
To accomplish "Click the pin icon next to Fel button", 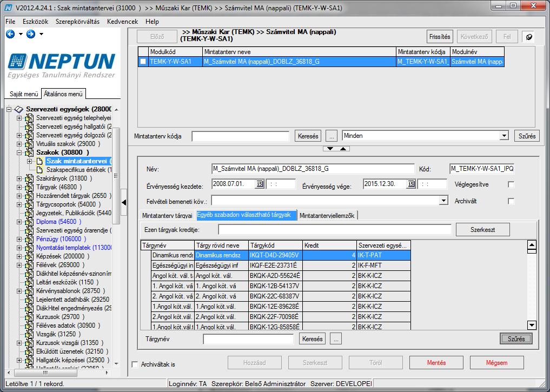I will coord(528,37).
